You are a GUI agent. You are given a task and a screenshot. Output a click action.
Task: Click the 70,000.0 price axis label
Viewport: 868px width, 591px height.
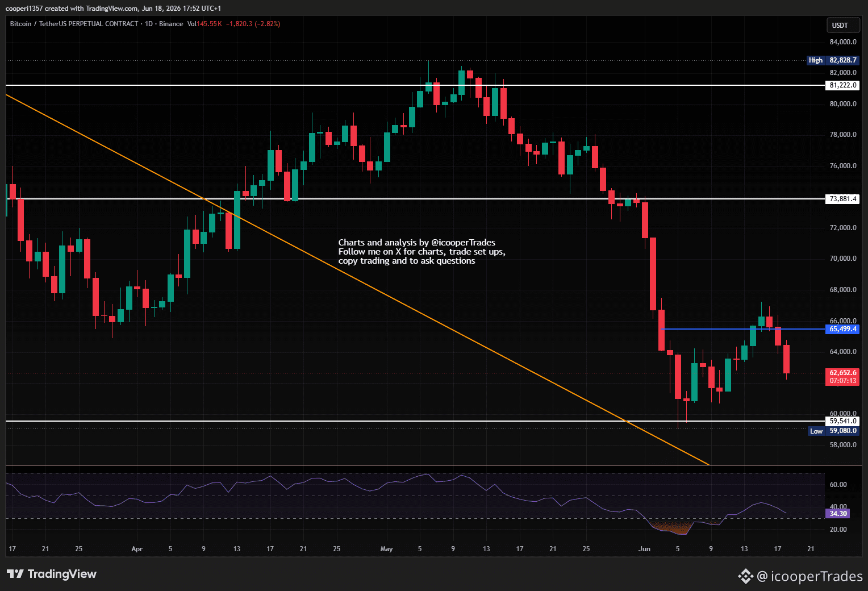pos(843,259)
